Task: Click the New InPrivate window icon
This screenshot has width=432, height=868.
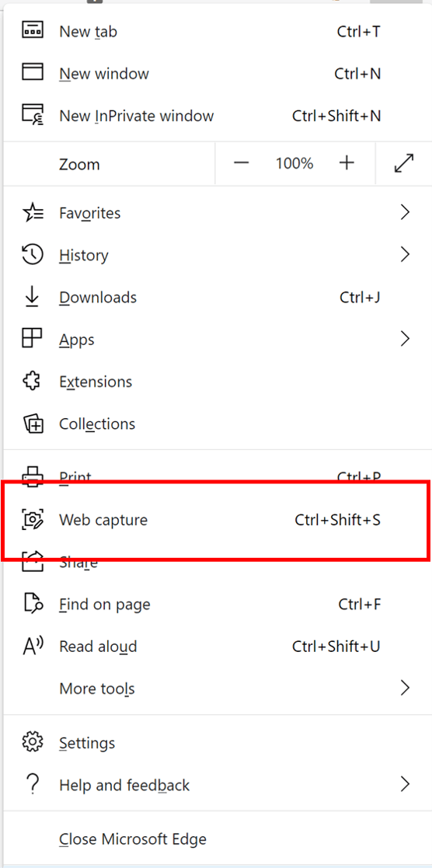Action: pos(32,115)
